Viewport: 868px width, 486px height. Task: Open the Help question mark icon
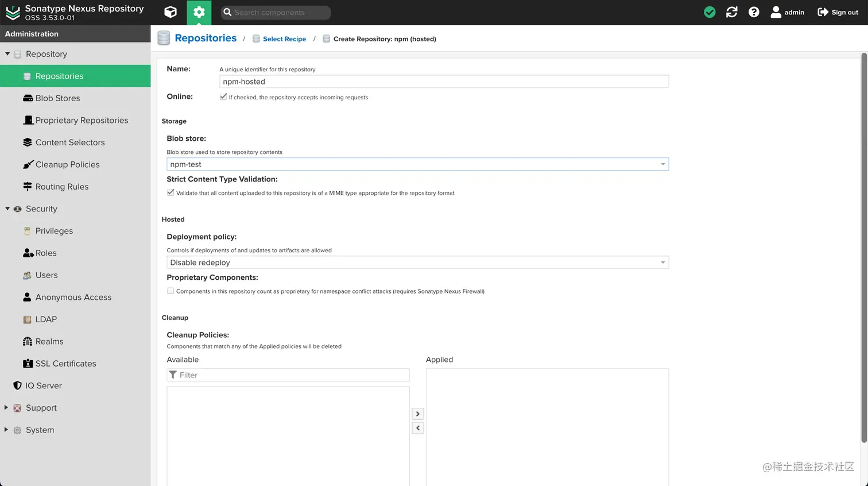[x=754, y=12]
